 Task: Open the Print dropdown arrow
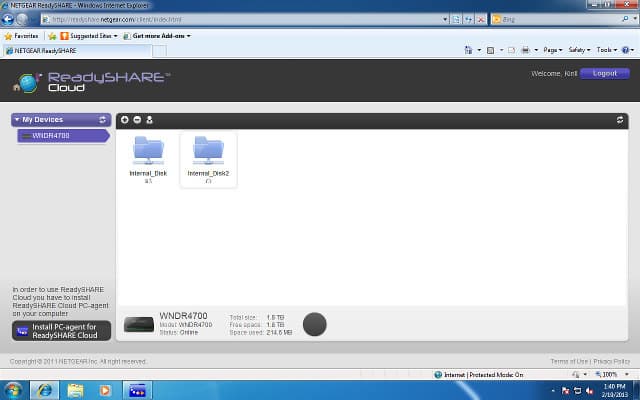tap(536, 50)
